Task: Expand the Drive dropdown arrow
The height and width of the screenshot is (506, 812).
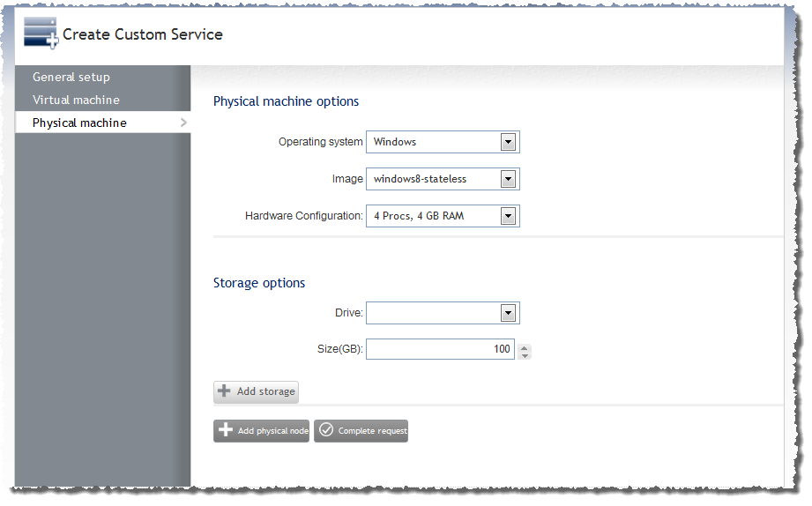Action: (x=508, y=313)
